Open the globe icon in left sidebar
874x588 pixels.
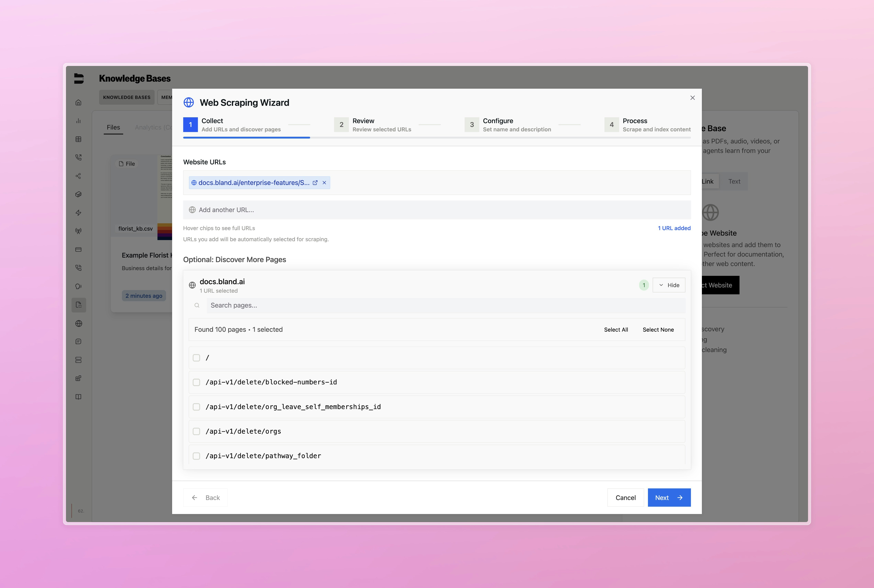coord(78,323)
